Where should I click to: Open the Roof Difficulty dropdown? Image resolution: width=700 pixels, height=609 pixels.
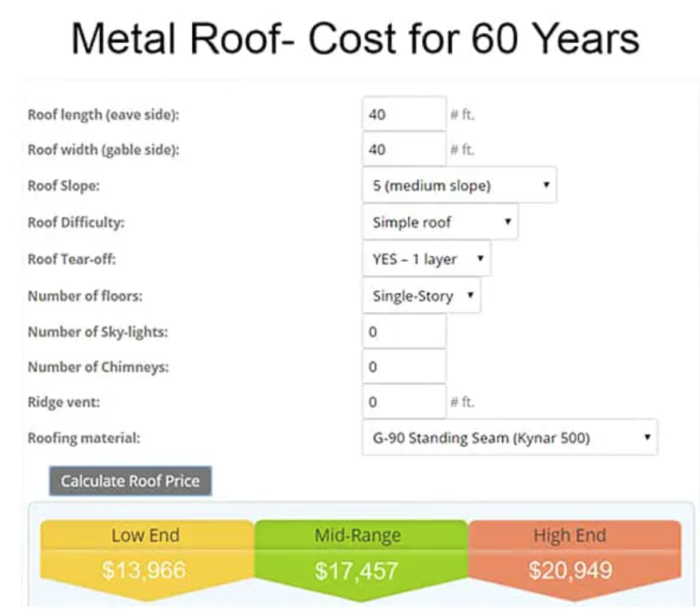point(440,221)
